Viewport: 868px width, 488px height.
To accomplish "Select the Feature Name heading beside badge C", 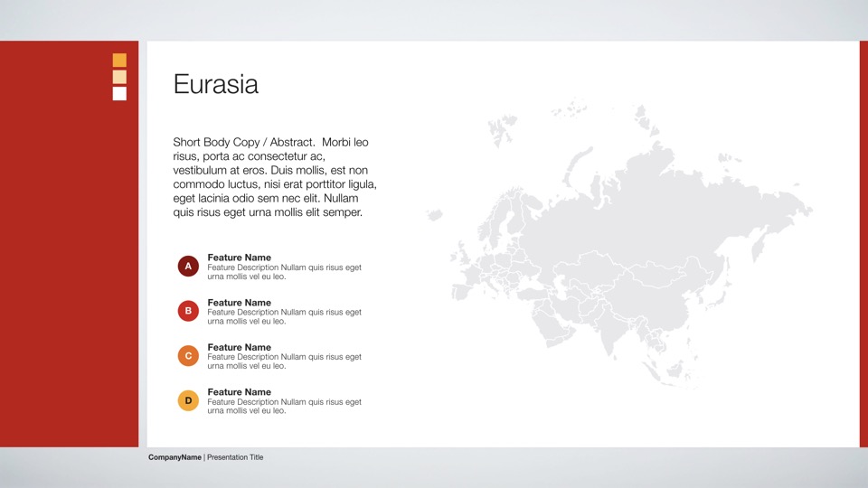I will pos(239,347).
